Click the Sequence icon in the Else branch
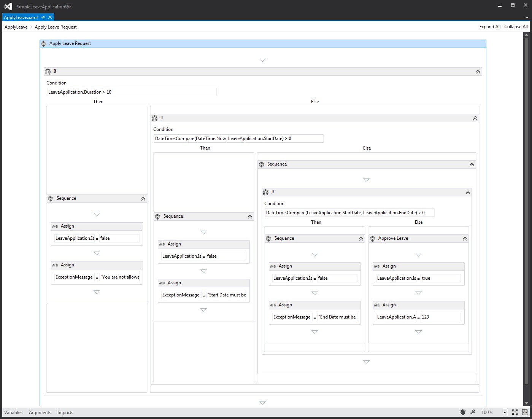532x419 pixels. pyautogui.click(x=262, y=164)
